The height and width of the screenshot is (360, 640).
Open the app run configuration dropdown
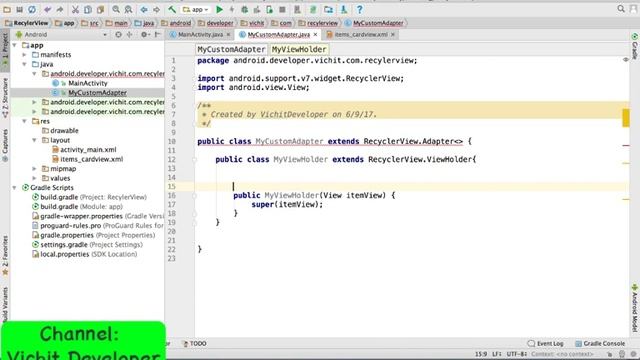[x=196, y=9]
